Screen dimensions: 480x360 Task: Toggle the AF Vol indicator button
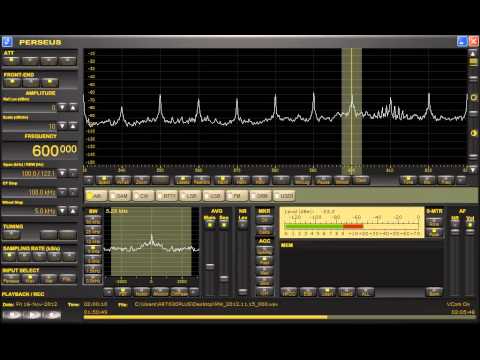point(470,224)
